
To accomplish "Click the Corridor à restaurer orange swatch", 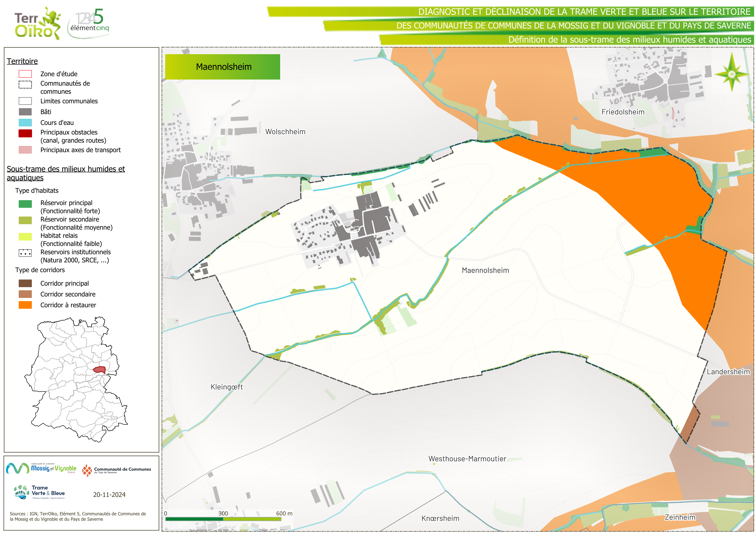I will 25,305.
